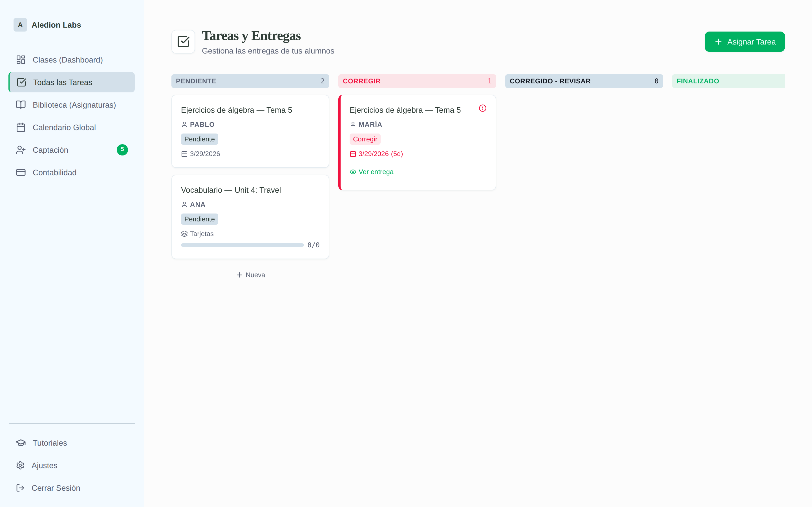Screen dimensions: 812x507
Task: Click the Ajustes gear icon
Action: click(21, 465)
